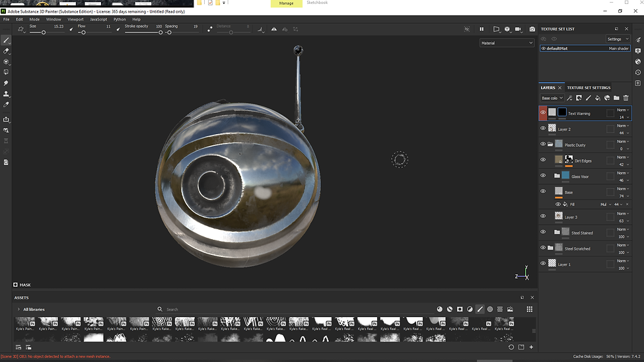The height and width of the screenshot is (362, 644).
Task: Adjust the Flow slider
Action: click(x=94, y=32)
